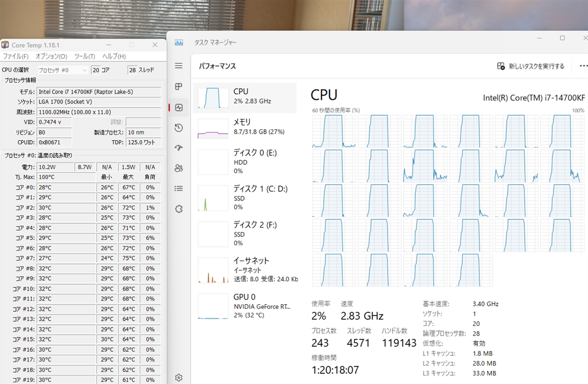Click 100°C Tj. Max value
Image resolution: width=588 pixels, height=384 pixels.
[x=67, y=177]
